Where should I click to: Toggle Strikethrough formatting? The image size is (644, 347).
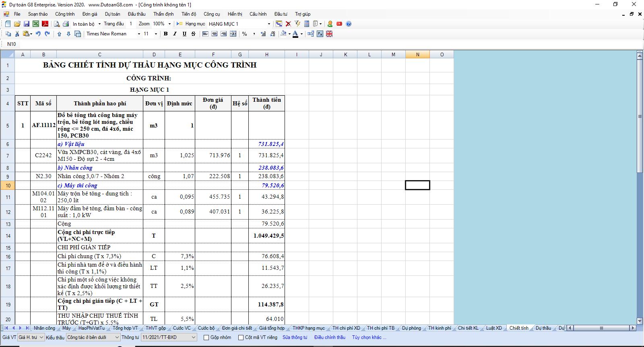(x=194, y=34)
